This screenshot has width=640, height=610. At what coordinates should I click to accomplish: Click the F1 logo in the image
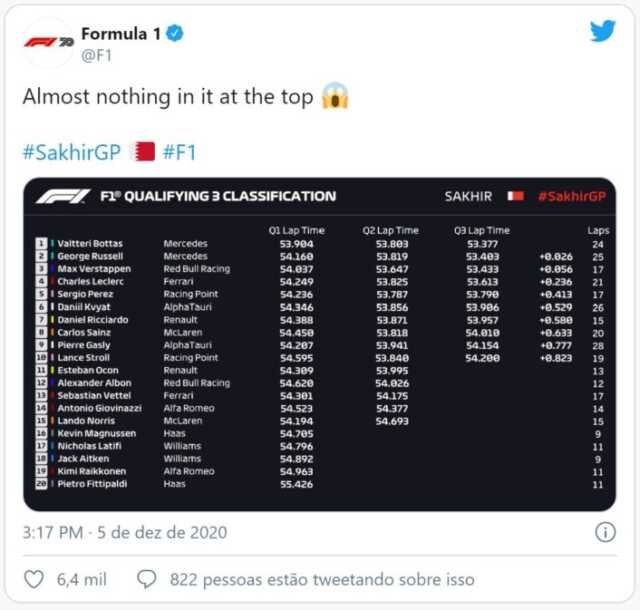[x=62, y=196]
